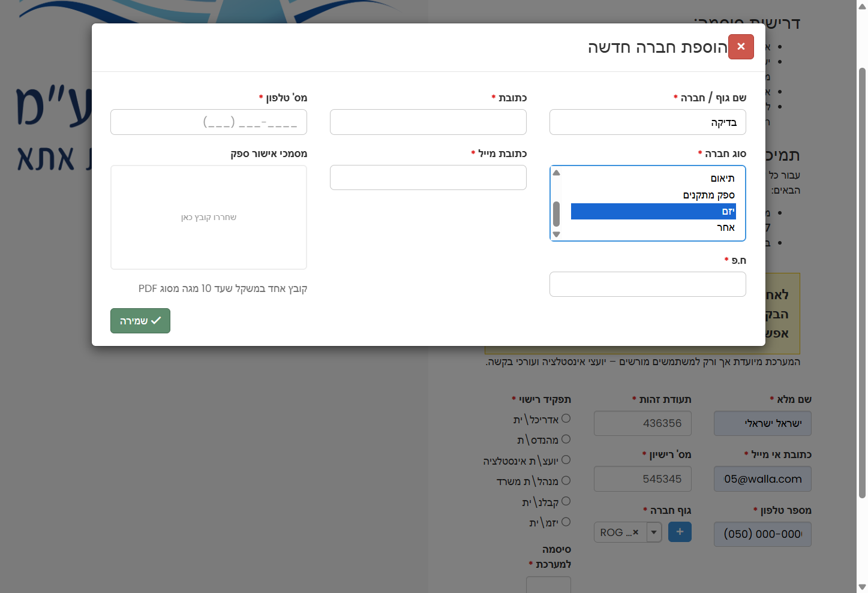Choose מנהל\ת משרד radio option
The height and width of the screenshot is (593, 868).
pyautogui.click(x=566, y=481)
